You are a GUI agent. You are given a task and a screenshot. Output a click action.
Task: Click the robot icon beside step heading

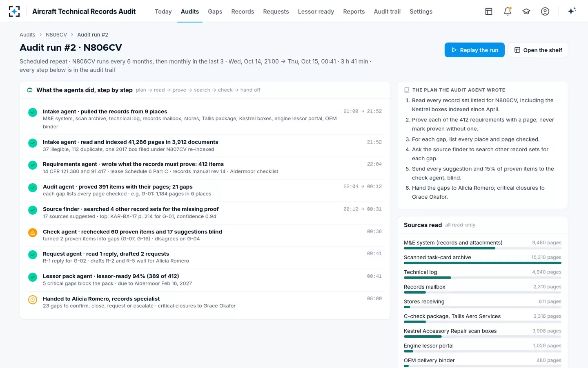(x=30, y=90)
